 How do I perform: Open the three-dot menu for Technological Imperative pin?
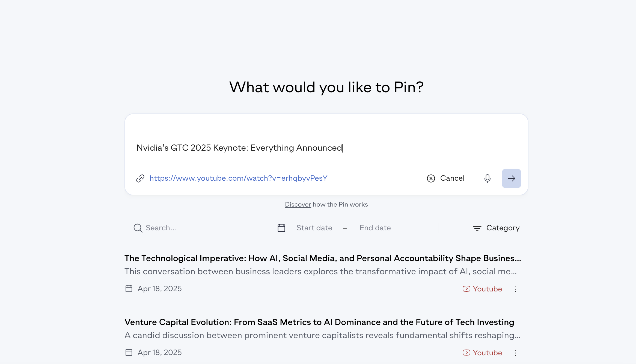[515, 289]
